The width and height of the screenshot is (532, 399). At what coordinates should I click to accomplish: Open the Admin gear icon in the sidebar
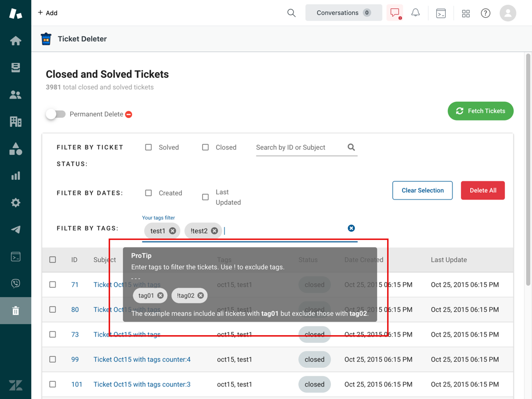tap(16, 203)
